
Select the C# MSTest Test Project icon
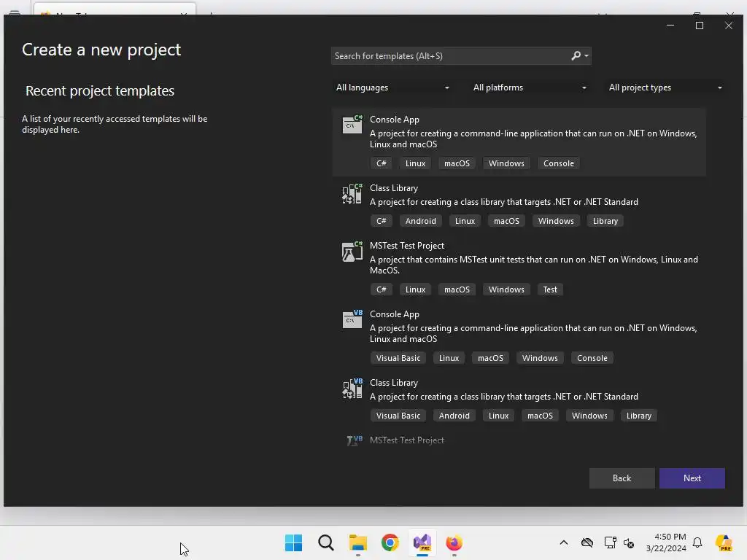point(352,251)
